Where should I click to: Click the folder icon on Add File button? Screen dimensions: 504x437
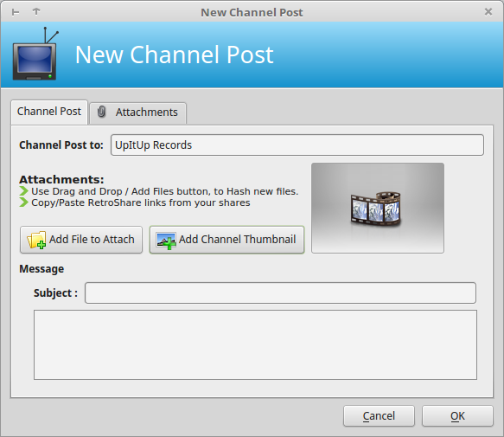36,240
